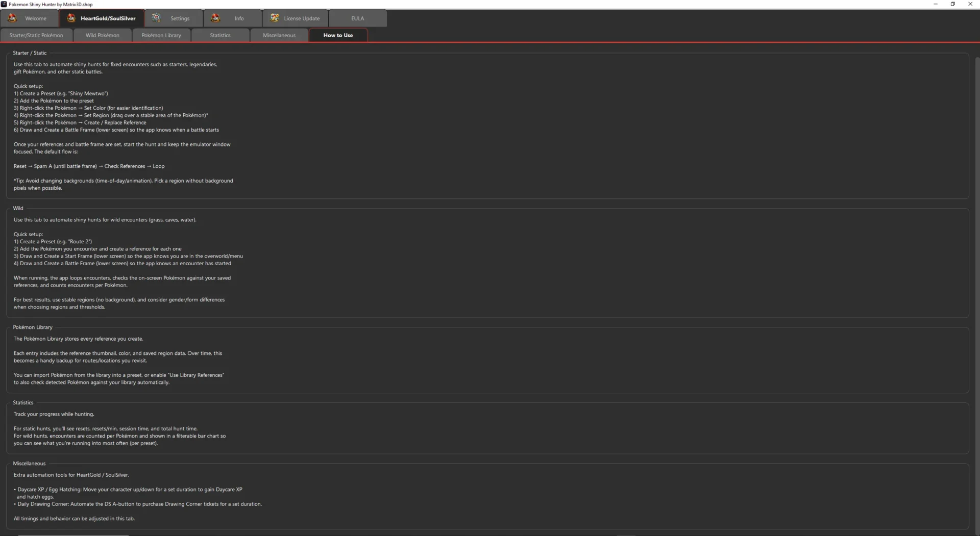980x536 pixels.
Task: Click the 'Statistics' section heading
Action: click(x=23, y=403)
